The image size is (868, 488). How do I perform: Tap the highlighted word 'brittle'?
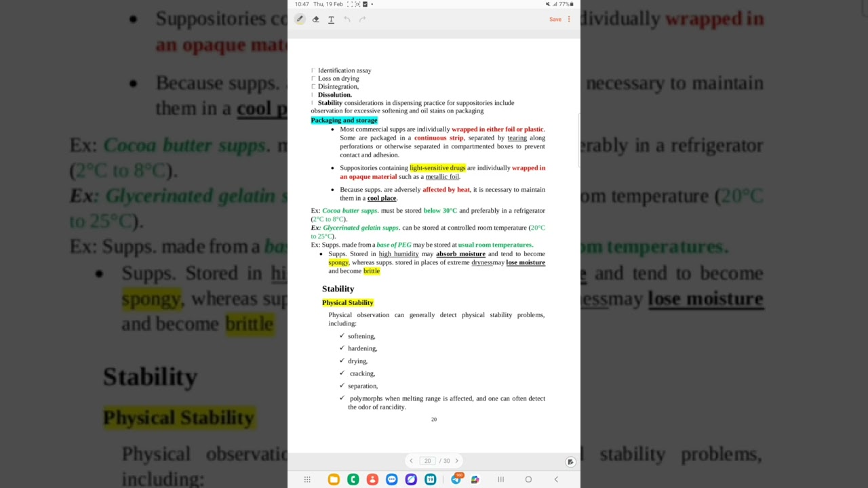point(372,271)
